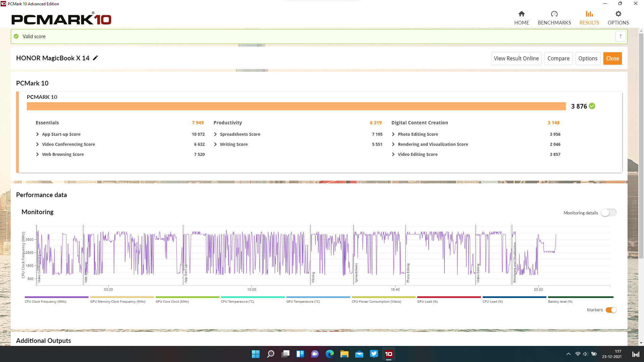Click the Compare button
The width and height of the screenshot is (644, 362).
pyautogui.click(x=558, y=58)
